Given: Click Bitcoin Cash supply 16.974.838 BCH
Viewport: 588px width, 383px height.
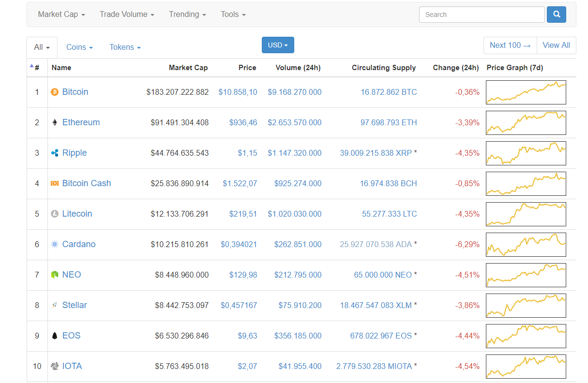Looking at the screenshot, I should pos(388,183).
